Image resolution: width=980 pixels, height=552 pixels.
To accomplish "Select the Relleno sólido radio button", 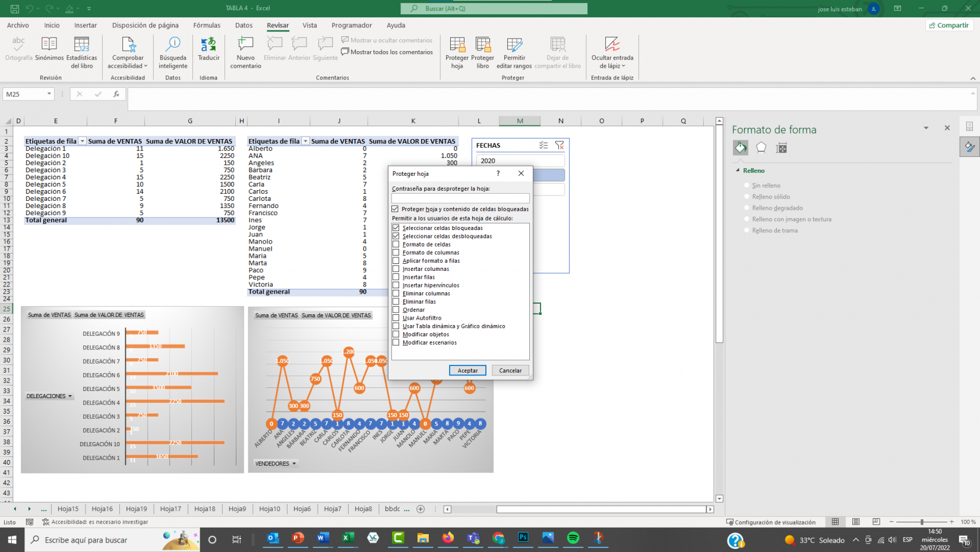I will pyautogui.click(x=747, y=197).
